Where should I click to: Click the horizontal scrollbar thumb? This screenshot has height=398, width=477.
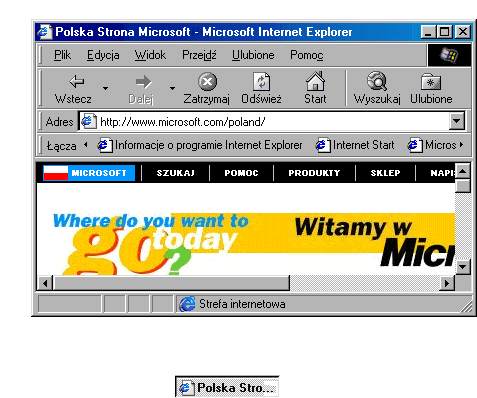[x=171, y=283]
